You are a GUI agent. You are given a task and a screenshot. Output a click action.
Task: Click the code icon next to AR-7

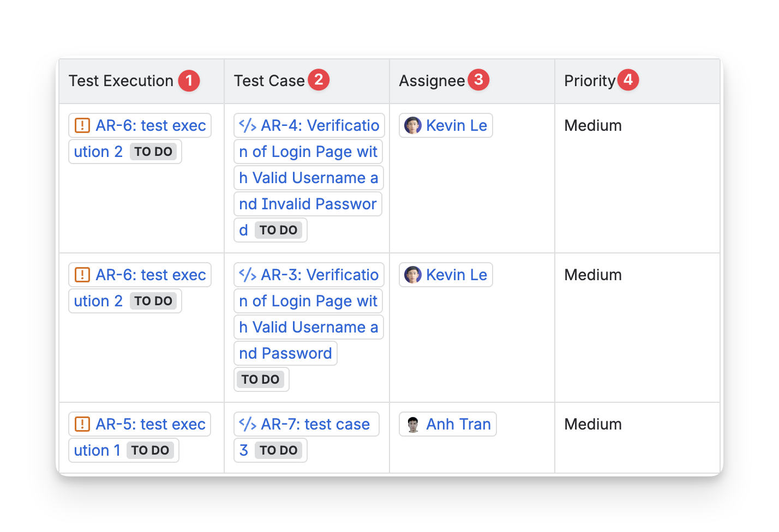(248, 424)
